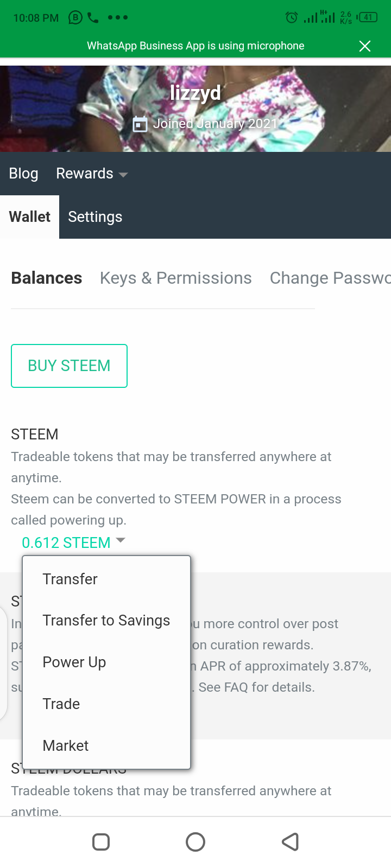This screenshot has height=868, width=391.
Task: Tap the battery indicator icon
Action: pos(368,17)
